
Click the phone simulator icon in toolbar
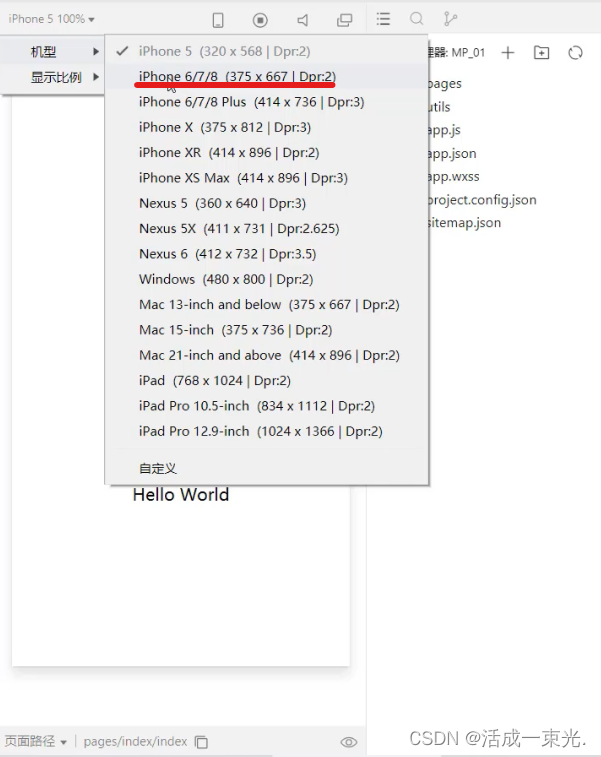tap(218, 20)
